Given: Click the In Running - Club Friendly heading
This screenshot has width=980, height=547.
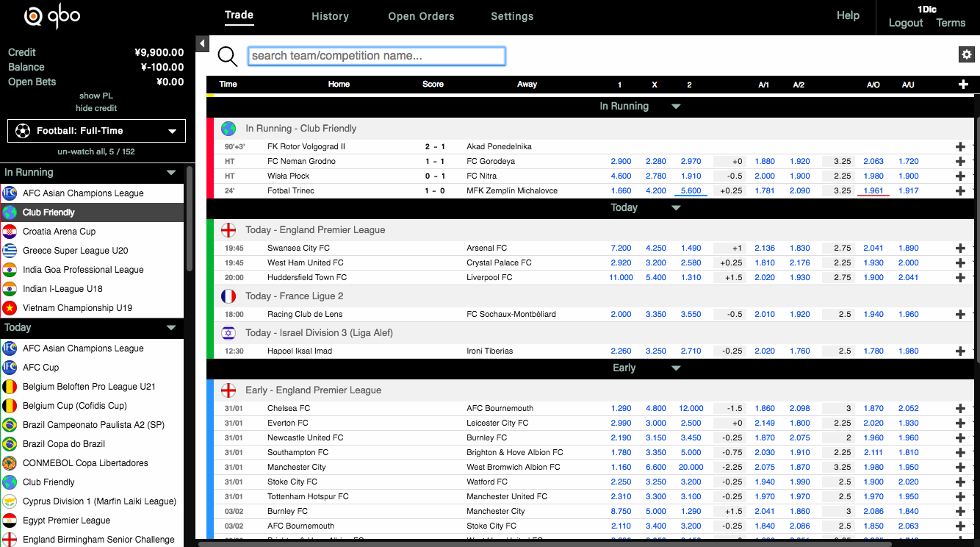Looking at the screenshot, I should point(300,129).
